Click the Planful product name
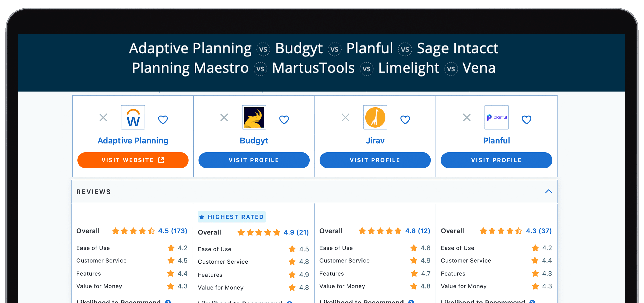 [496, 140]
